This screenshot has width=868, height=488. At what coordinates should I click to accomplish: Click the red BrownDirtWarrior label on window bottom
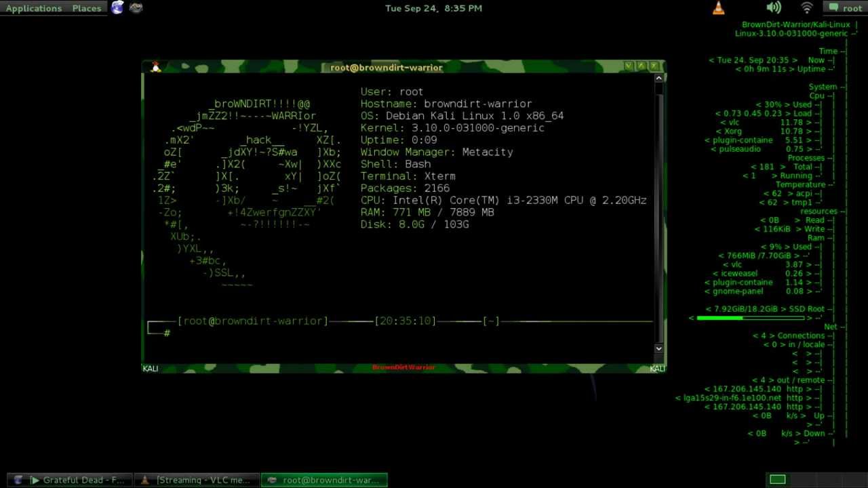pos(403,367)
